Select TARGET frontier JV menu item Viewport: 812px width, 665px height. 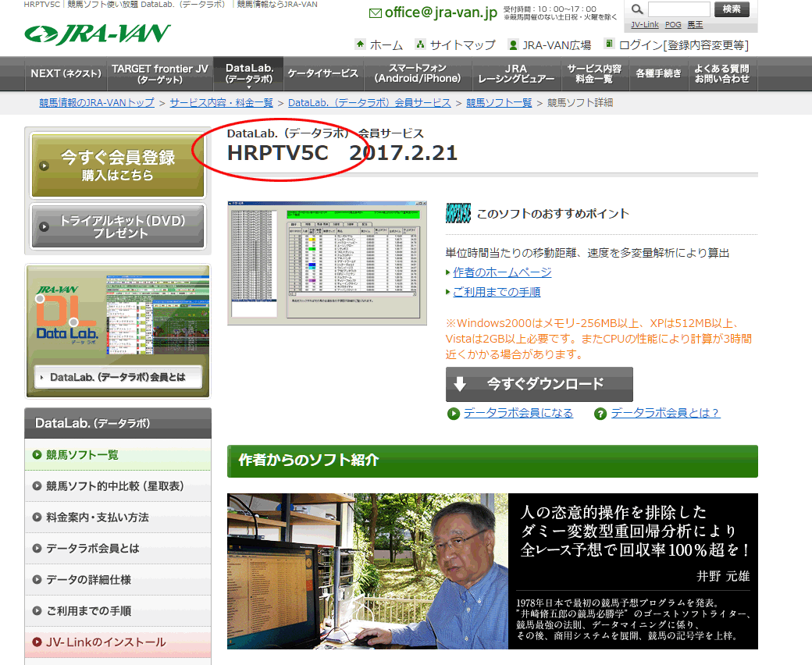click(x=160, y=73)
